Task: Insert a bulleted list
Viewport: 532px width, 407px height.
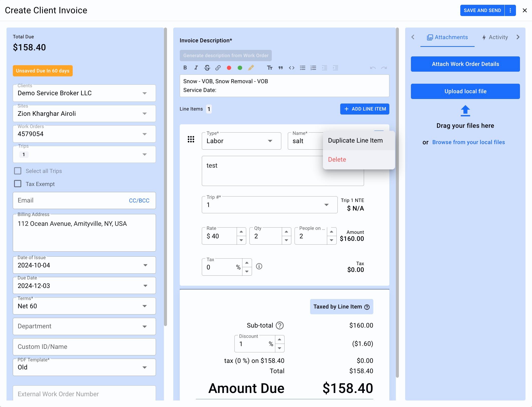Action: click(x=303, y=68)
